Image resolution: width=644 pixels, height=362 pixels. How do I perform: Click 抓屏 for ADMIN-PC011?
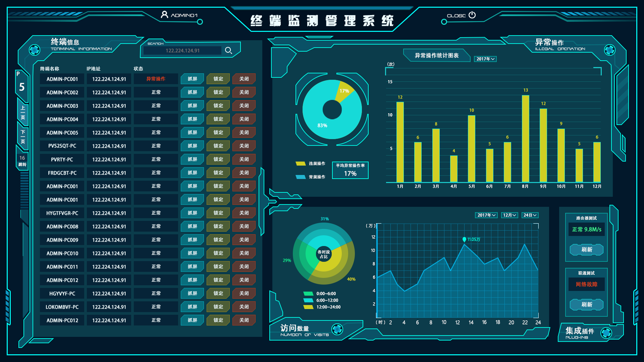[x=192, y=267]
